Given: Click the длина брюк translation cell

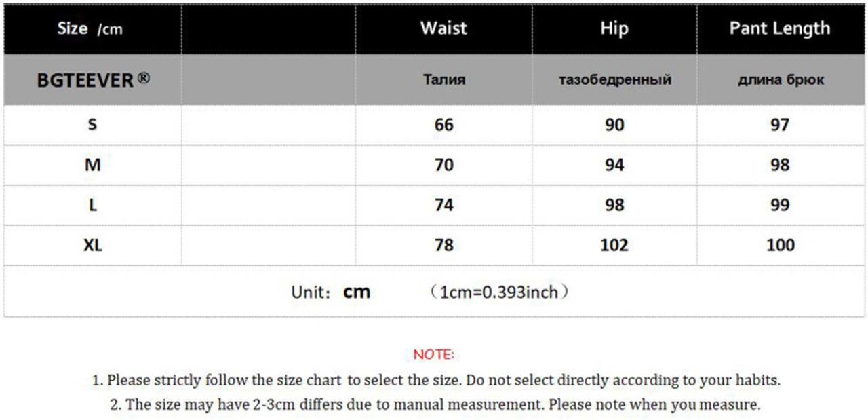Looking at the screenshot, I should [x=781, y=80].
